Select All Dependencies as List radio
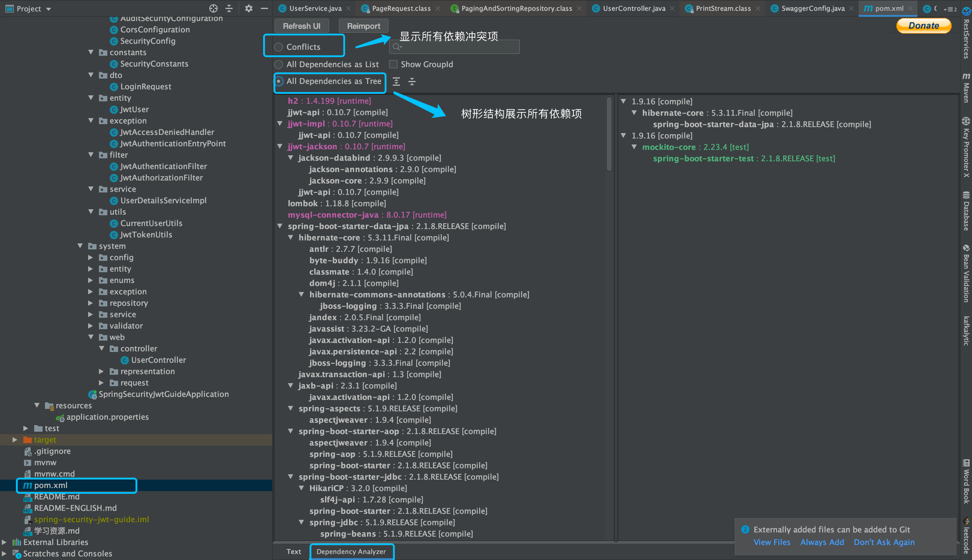 279,64
